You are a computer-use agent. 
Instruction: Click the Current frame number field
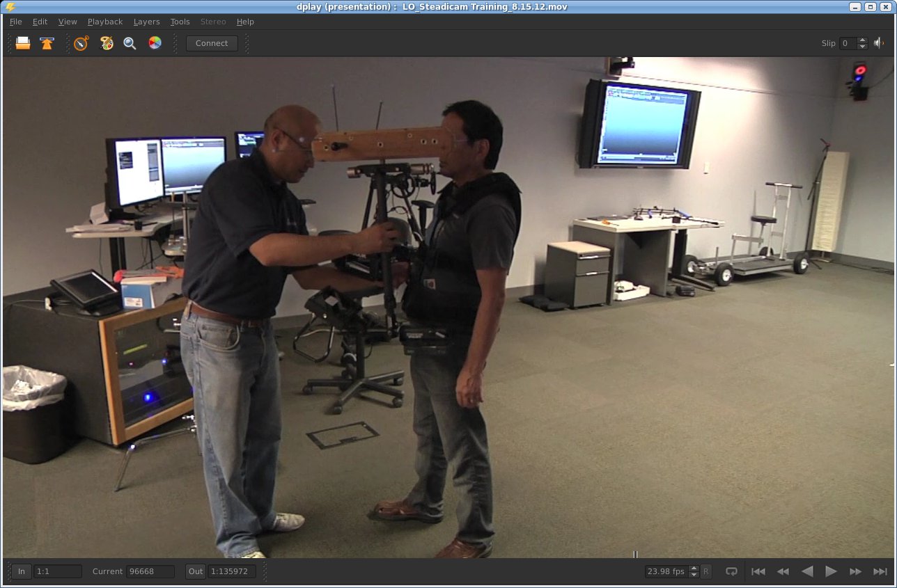[x=150, y=571]
